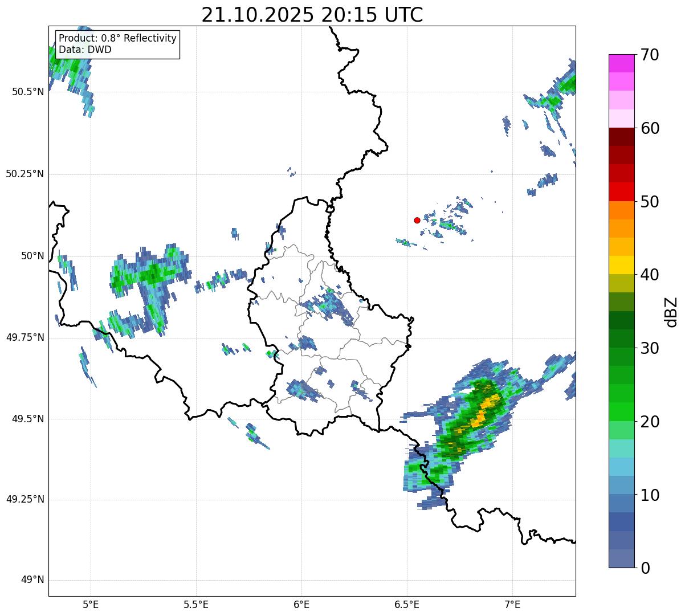
Task: Click the 49.5°N latitude label
Action: (28, 419)
